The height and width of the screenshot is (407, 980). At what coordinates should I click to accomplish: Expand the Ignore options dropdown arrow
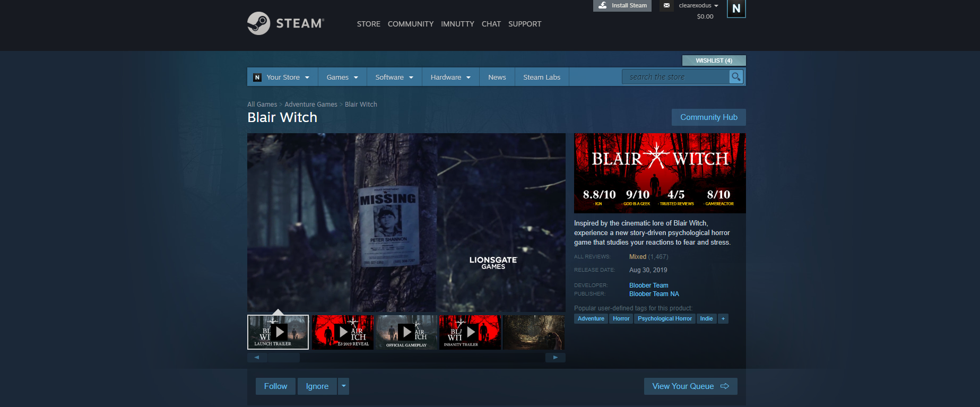point(344,386)
